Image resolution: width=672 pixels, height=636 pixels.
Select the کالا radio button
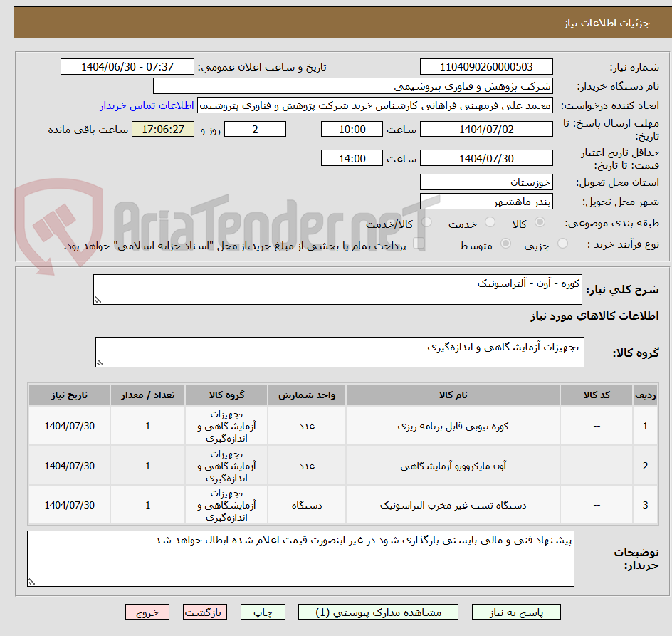pos(540,221)
